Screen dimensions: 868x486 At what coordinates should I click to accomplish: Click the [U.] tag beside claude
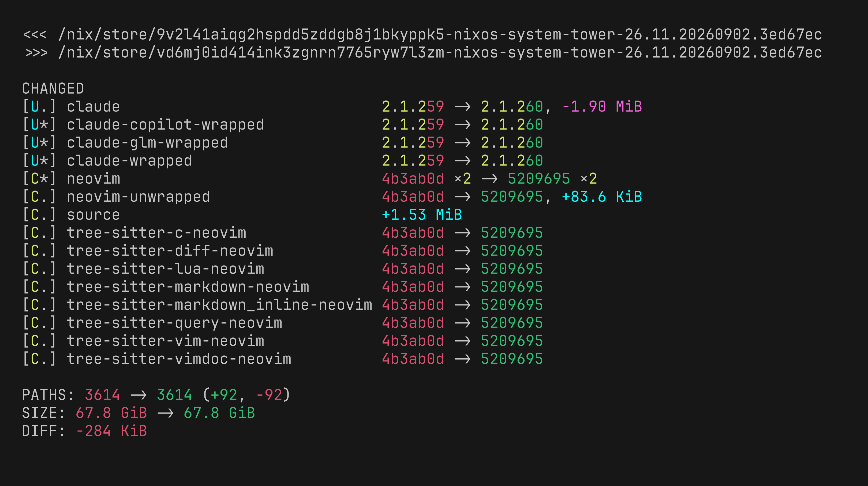tap(39, 107)
